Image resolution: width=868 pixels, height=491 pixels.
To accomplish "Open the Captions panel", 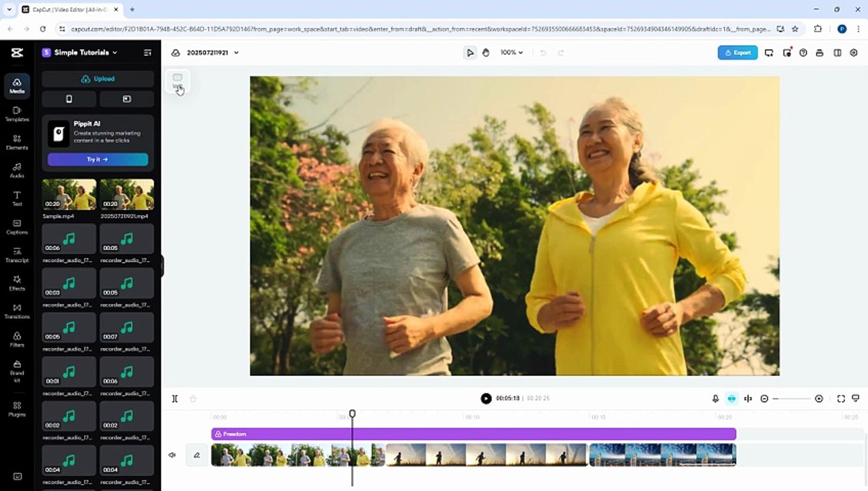I will (x=17, y=227).
